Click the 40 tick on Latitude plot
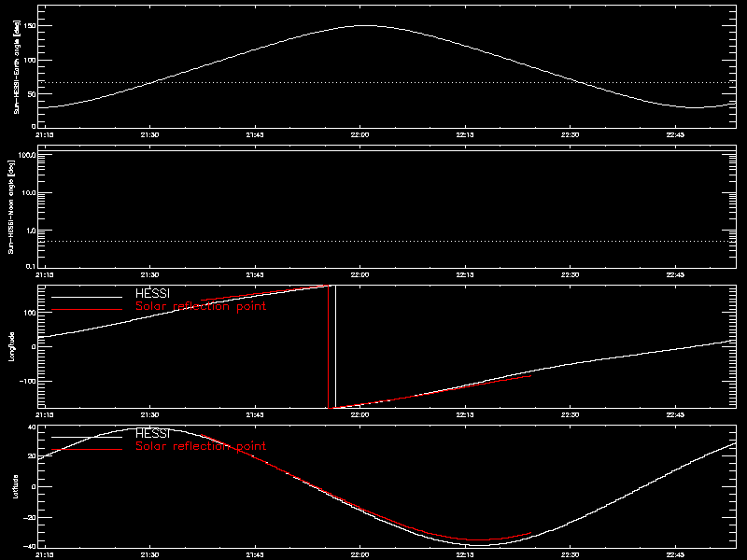Screen dimensions: 747x560 click(32, 427)
